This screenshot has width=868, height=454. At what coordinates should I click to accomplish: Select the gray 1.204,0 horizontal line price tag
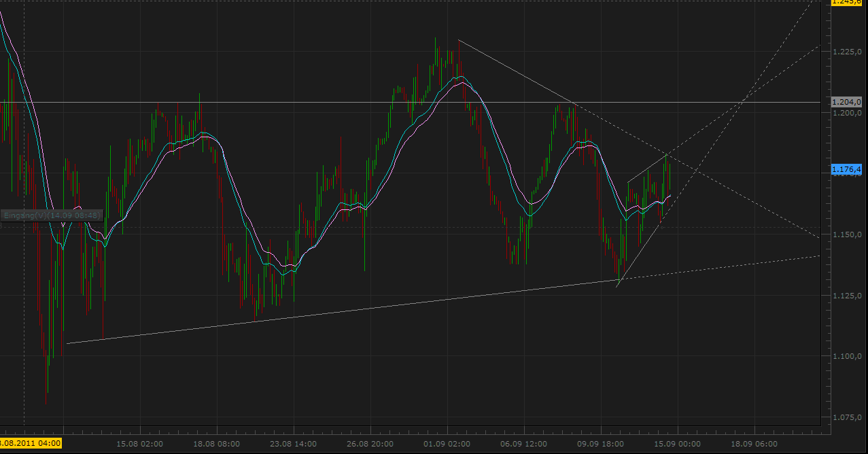(x=846, y=102)
